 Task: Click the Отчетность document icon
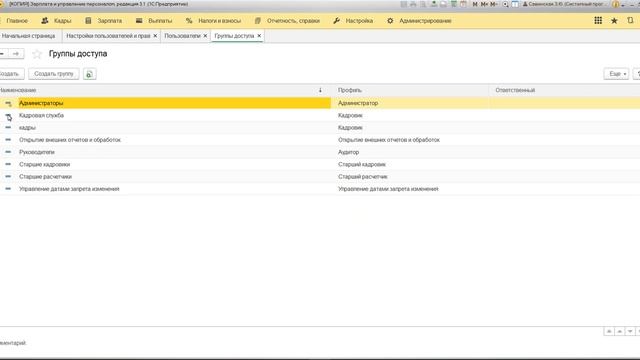(x=258, y=20)
